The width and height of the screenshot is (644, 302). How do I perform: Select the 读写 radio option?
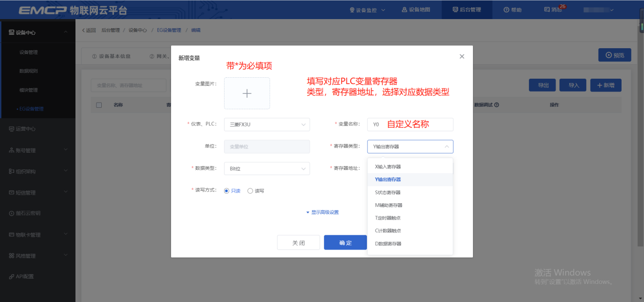tap(250, 191)
